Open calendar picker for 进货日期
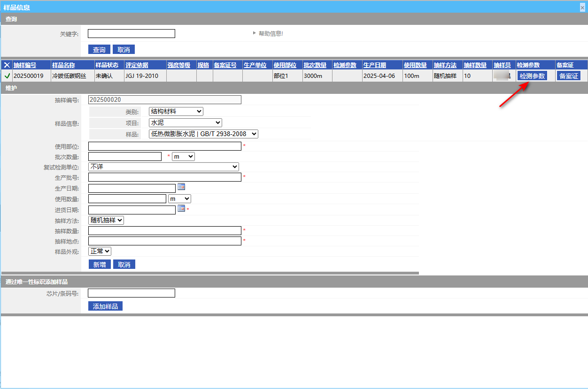 point(181,208)
